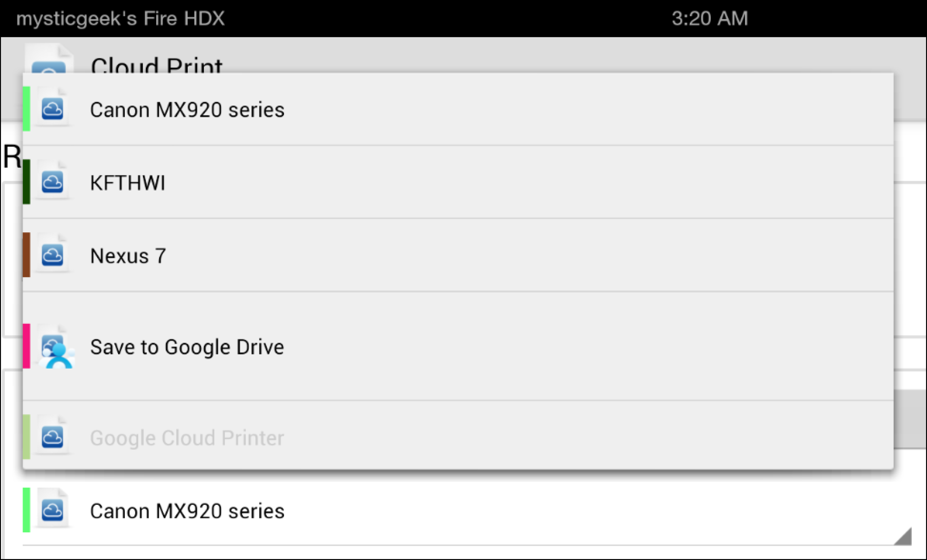927x560 pixels.
Task: Tap the brown status indicator for Nexus 7
Action: click(26, 255)
